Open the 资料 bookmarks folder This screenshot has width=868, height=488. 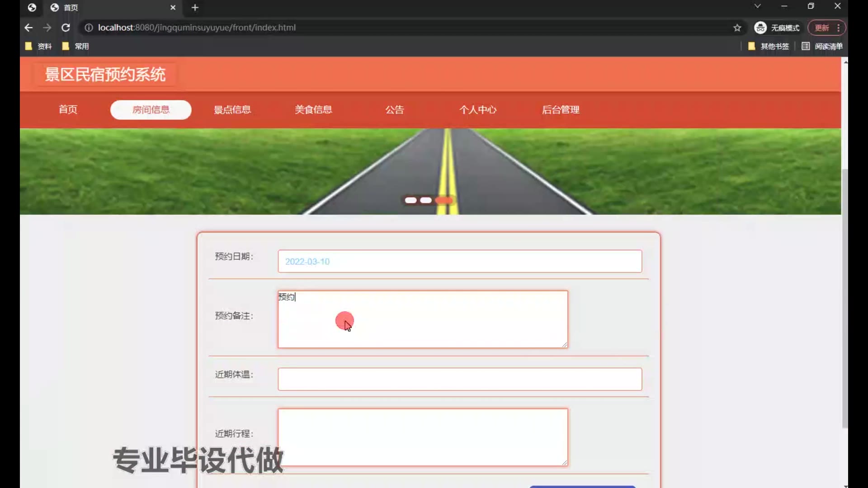click(38, 46)
